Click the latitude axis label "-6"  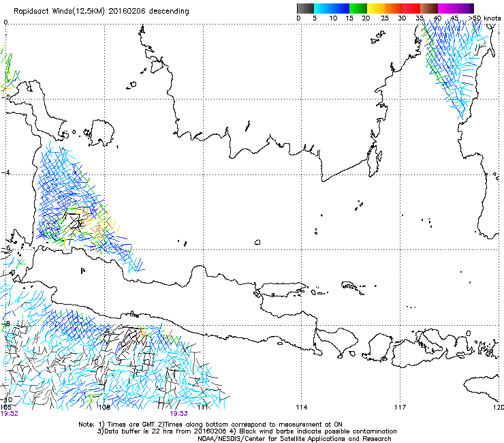tap(5, 248)
